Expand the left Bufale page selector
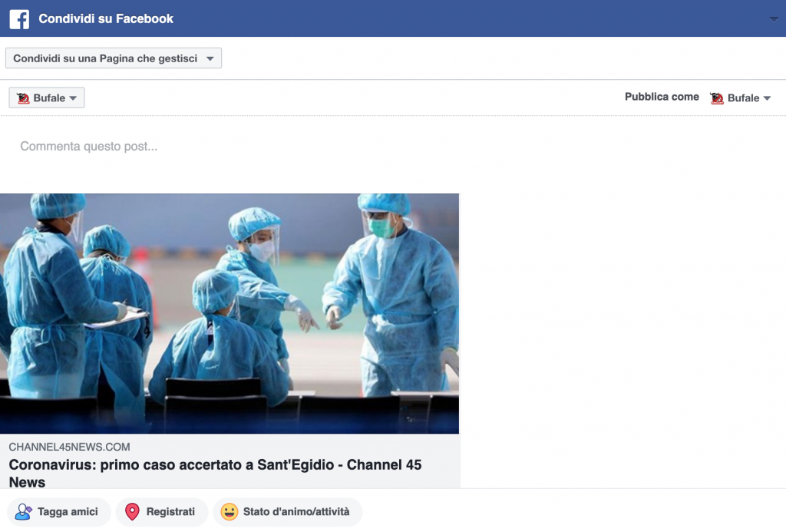This screenshot has width=786, height=532. pyautogui.click(x=47, y=98)
